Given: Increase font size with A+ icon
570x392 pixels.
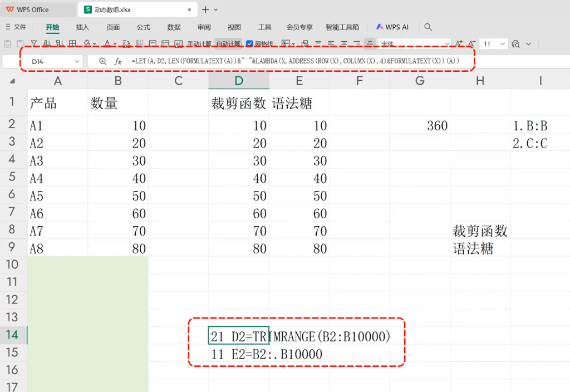Looking at the screenshot, I should click(x=459, y=43).
